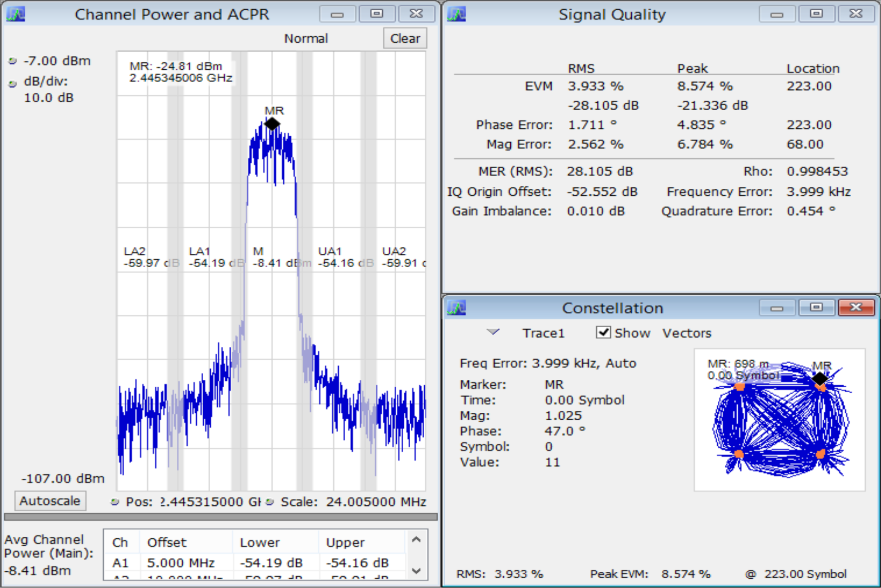The width and height of the screenshot is (881, 588).
Task: Click the Offset column header
Action: (167, 542)
